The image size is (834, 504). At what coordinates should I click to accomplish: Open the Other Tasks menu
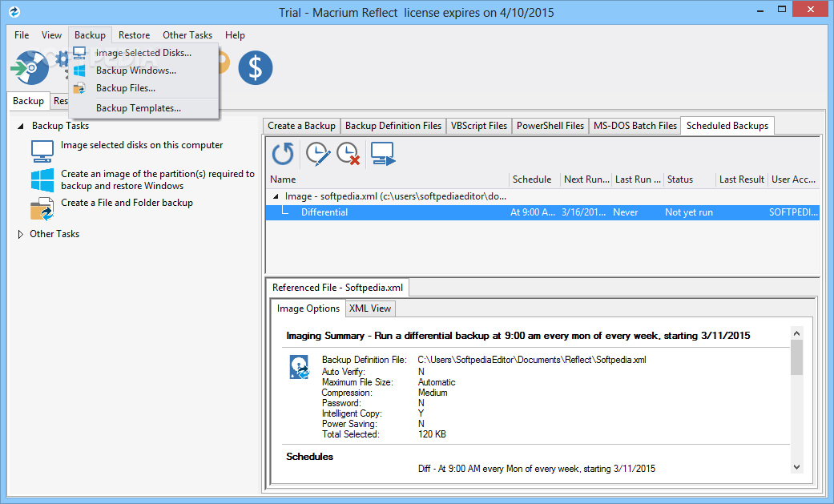tap(187, 35)
